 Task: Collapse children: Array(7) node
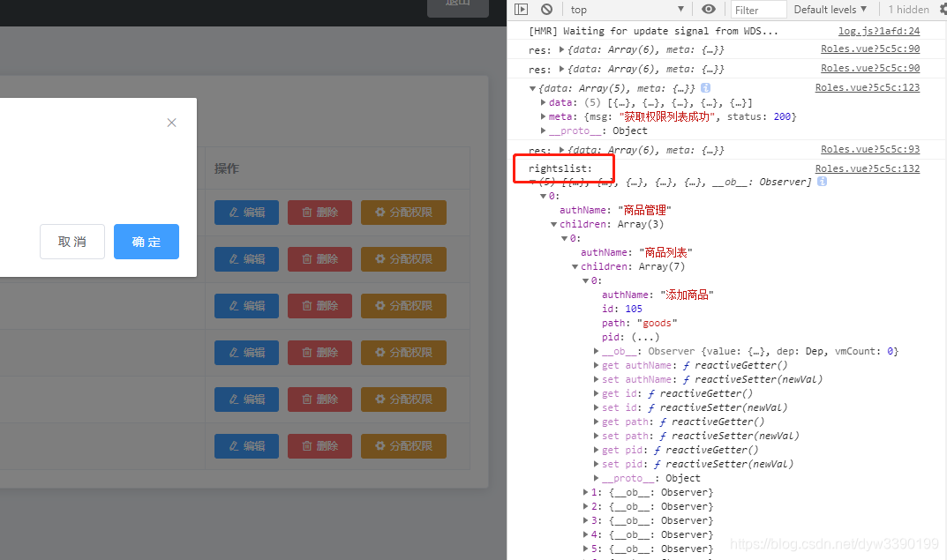click(x=575, y=266)
